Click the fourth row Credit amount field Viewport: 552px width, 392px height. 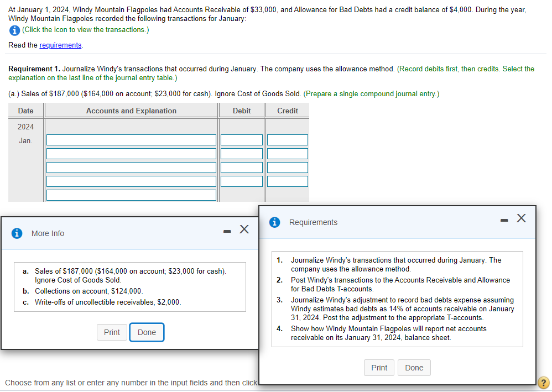click(x=287, y=181)
